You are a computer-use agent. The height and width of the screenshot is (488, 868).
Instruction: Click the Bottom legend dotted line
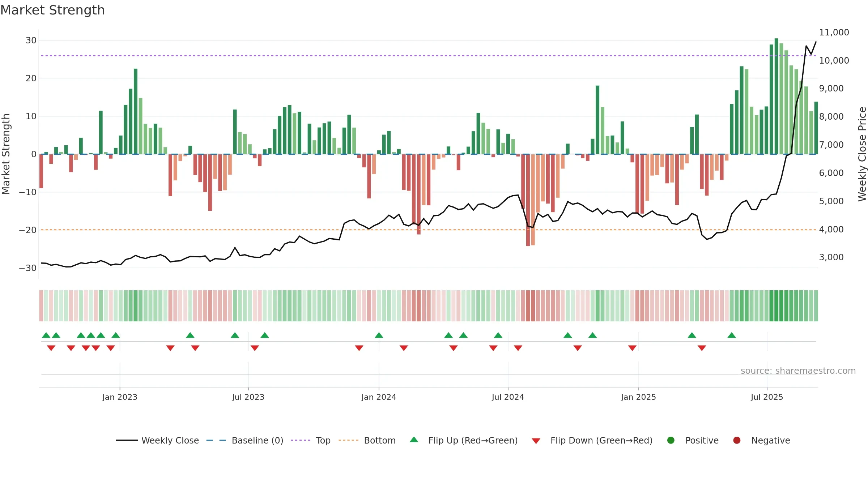(x=349, y=440)
